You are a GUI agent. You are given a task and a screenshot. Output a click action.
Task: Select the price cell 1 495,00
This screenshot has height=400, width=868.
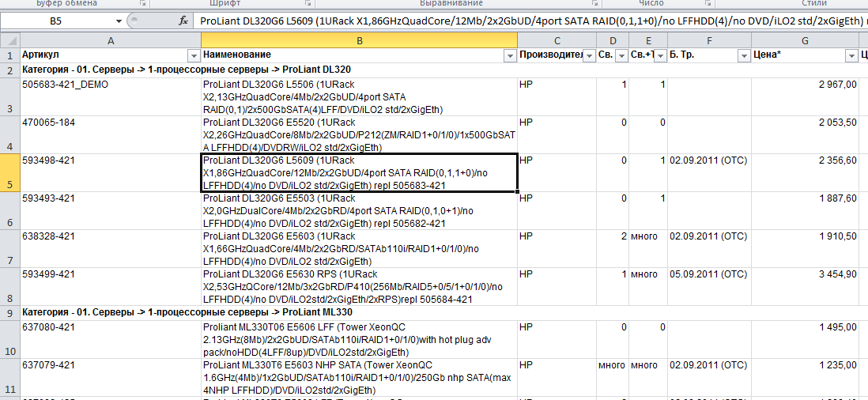pyautogui.click(x=805, y=339)
